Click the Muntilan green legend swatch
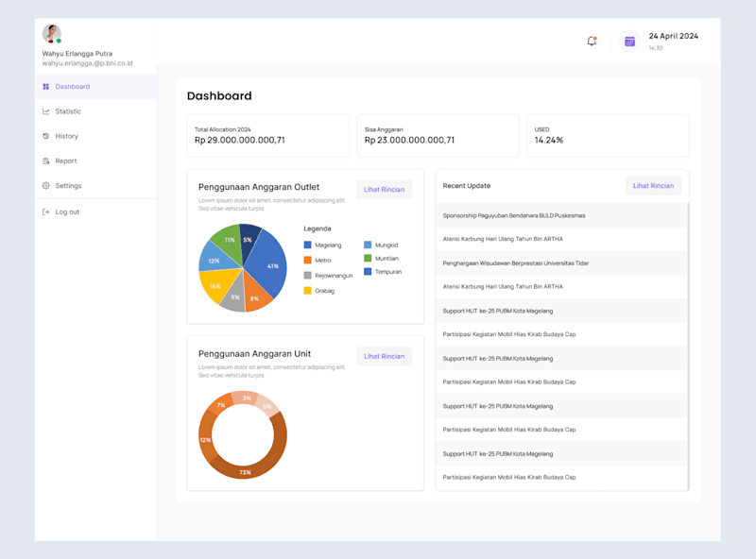Viewport: 756px width, 559px height. pyautogui.click(x=368, y=259)
